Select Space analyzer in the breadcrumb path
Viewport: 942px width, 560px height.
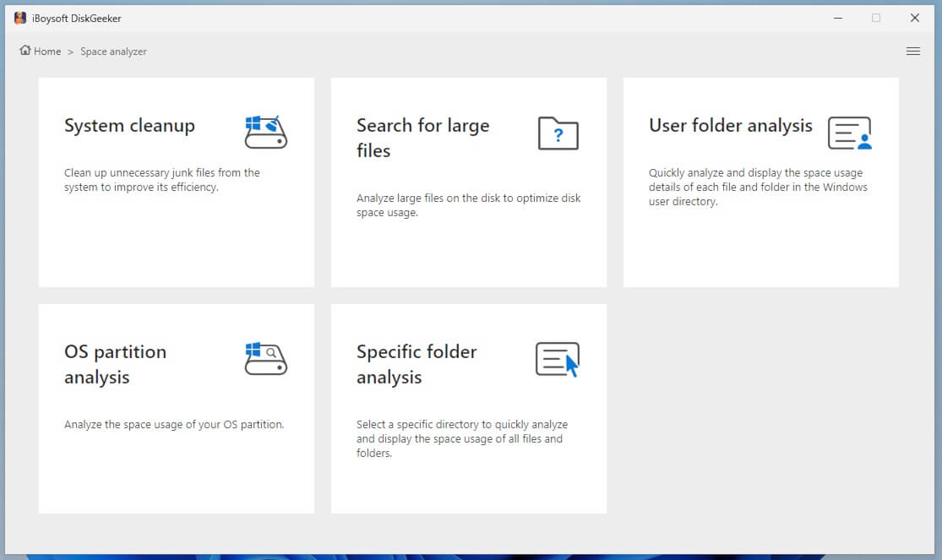pyautogui.click(x=113, y=52)
